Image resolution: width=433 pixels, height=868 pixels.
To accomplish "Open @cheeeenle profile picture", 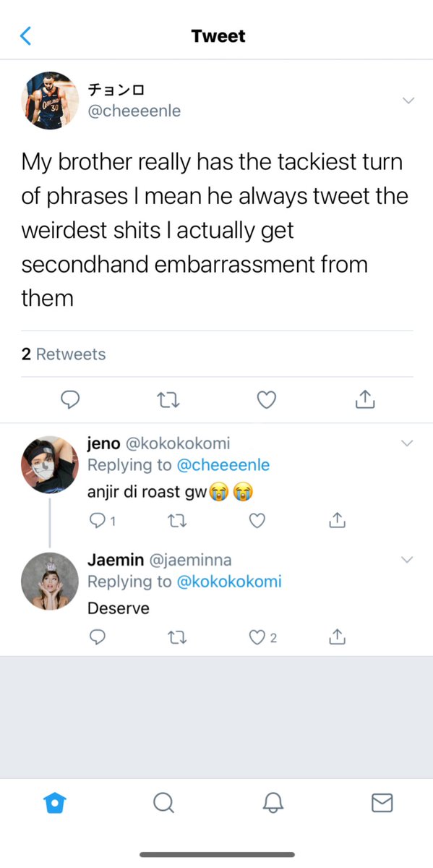I will pos(50,101).
